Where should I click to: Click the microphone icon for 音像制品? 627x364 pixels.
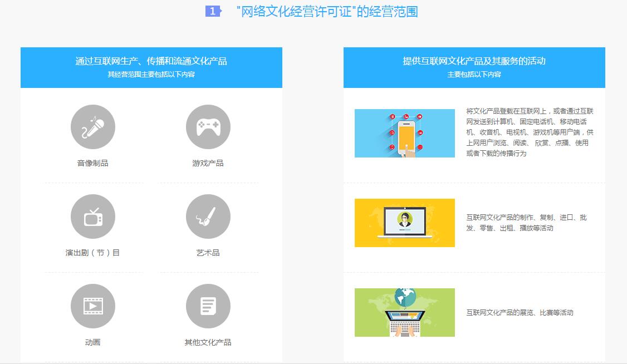(93, 127)
